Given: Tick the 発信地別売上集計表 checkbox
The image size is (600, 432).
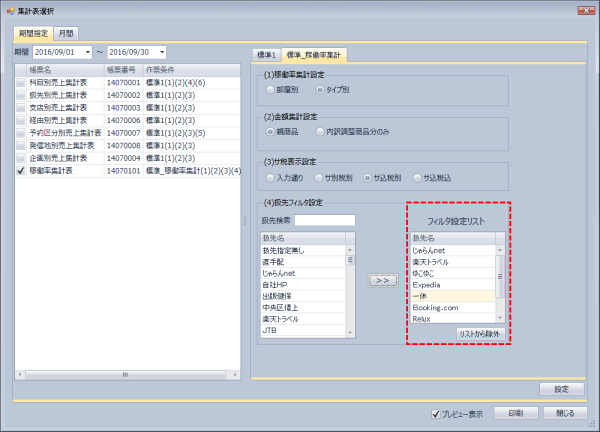Looking at the screenshot, I should pyautogui.click(x=21, y=146).
